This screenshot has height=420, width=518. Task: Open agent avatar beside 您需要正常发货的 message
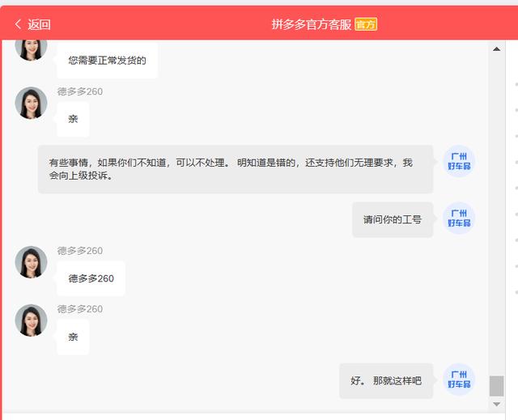coord(31,49)
